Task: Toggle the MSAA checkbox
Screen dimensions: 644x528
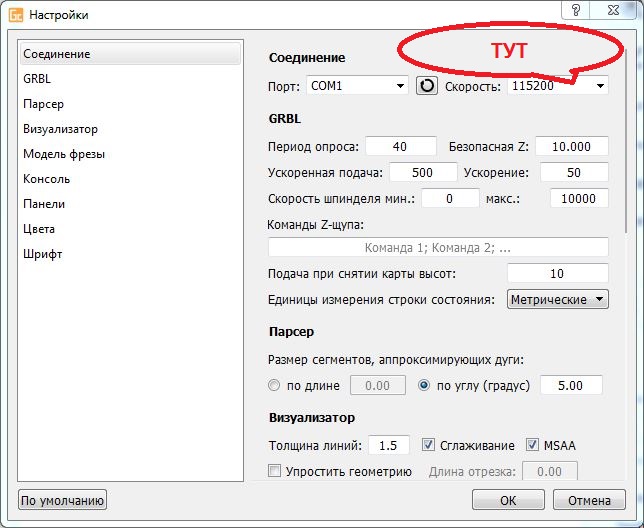Action: (x=532, y=445)
